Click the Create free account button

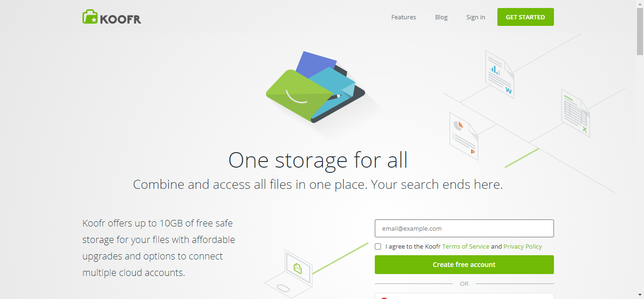[x=464, y=265]
